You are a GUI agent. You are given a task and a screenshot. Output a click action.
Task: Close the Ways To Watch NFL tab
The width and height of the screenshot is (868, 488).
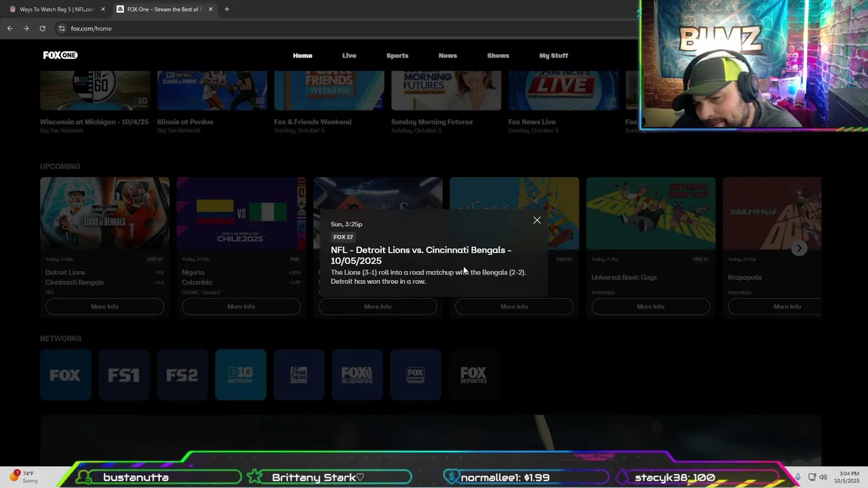pos(103,9)
